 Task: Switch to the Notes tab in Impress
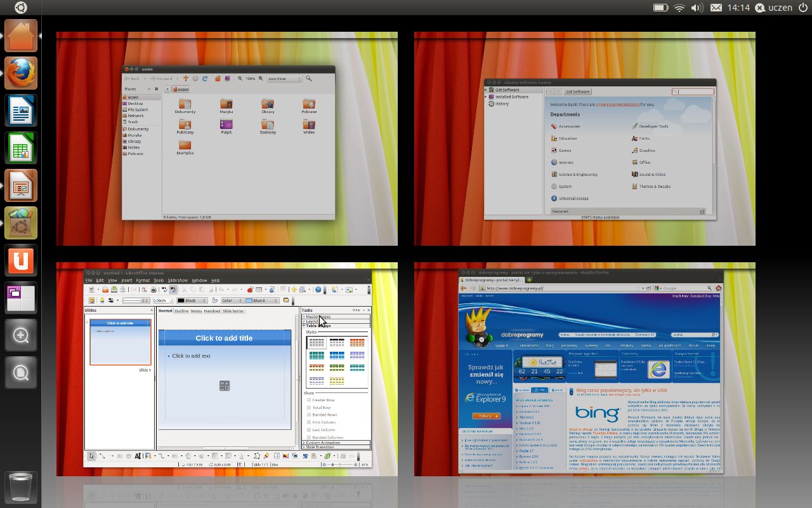point(197,311)
